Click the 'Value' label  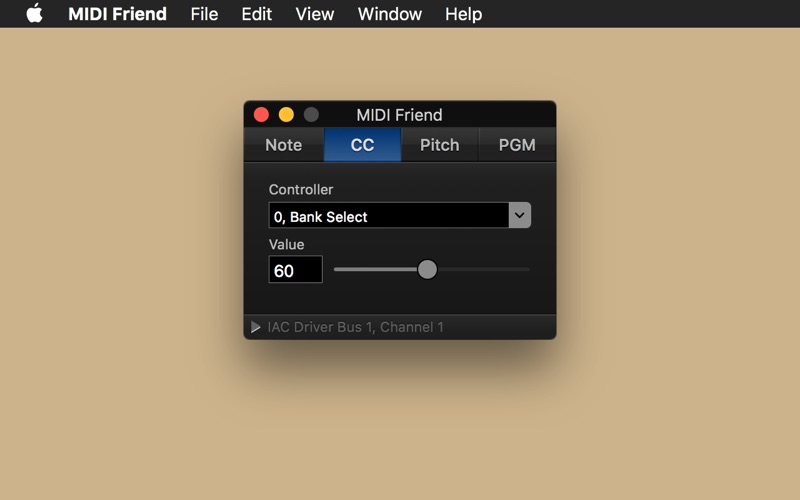tap(286, 244)
